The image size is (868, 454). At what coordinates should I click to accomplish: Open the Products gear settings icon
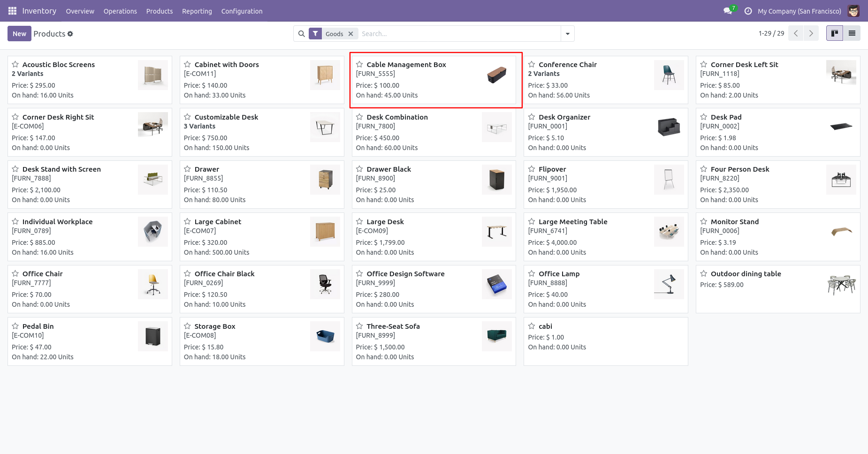[x=70, y=34]
